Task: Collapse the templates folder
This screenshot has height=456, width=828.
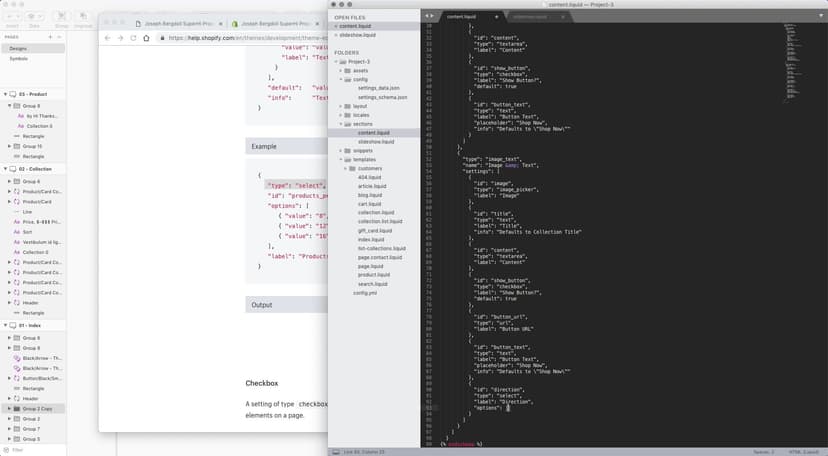Action: (x=339, y=159)
